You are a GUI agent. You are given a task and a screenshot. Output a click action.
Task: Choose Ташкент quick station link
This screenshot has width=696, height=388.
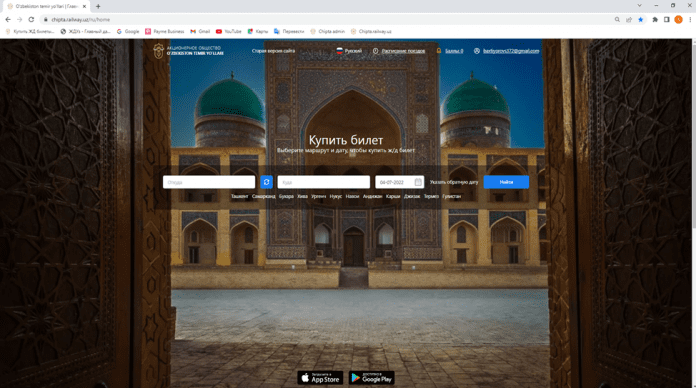coord(239,196)
